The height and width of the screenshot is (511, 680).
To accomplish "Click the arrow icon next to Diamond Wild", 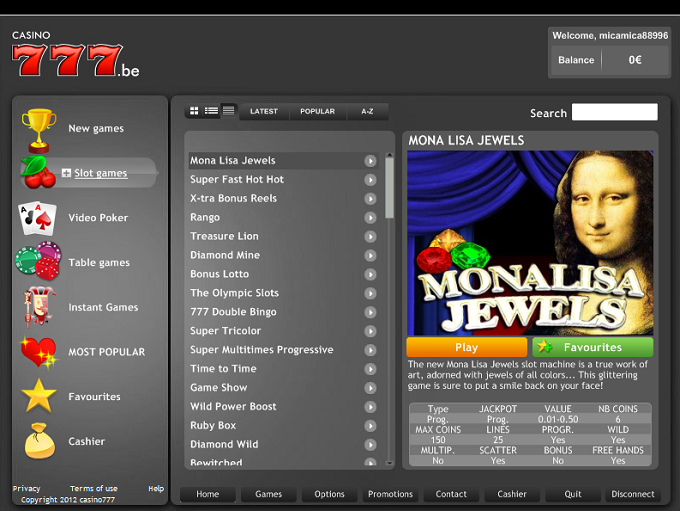I will coord(370,445).
